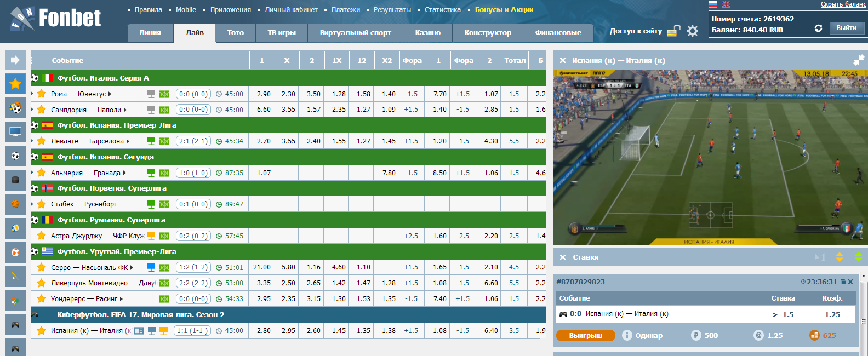Open the ТВ игры tab
The width and height of the screenshot is (868, 356).
click(x=282, y=33)
